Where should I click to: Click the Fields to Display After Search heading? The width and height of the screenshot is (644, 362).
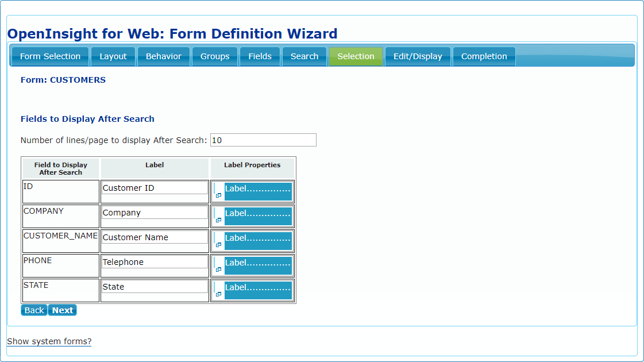87,119
